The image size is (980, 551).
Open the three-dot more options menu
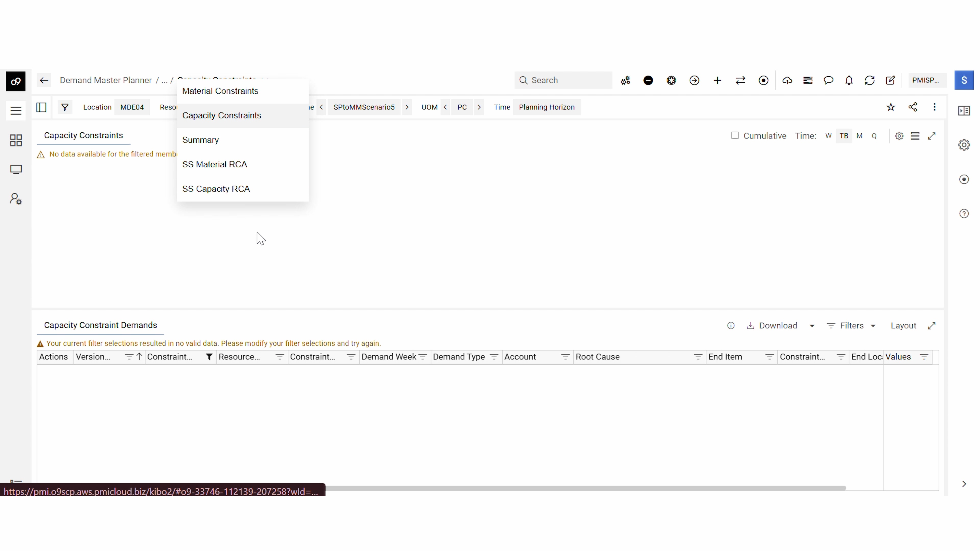click(x=934, y=107)
